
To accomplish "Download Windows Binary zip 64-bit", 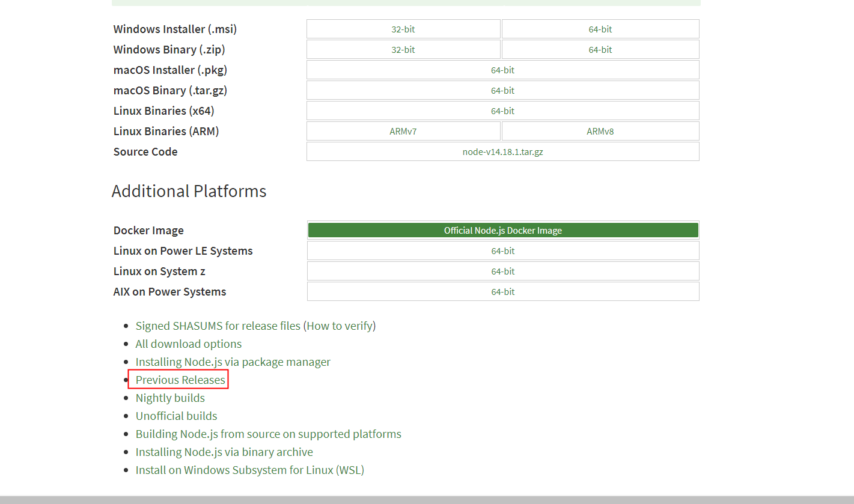I will click(600, 49).
